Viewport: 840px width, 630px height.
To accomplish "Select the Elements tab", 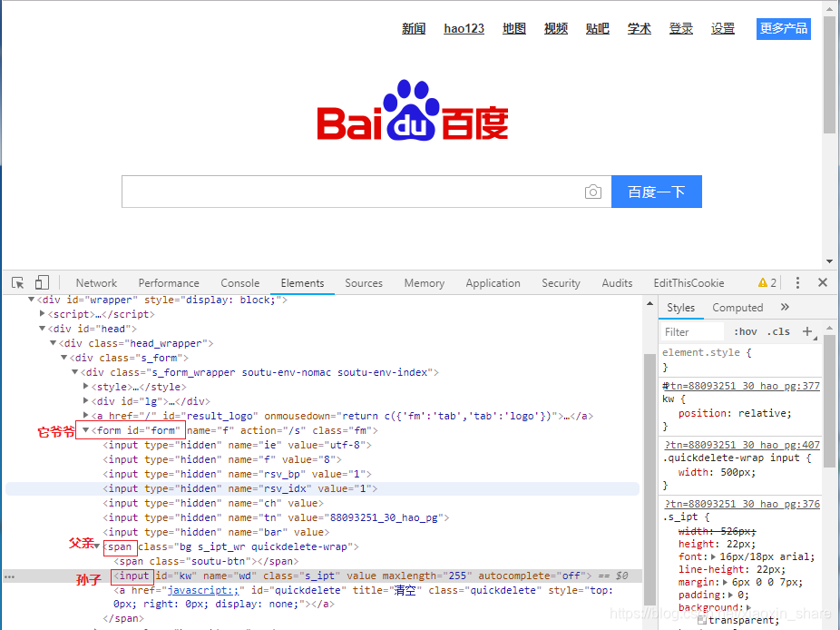I will (x=302, y=283).
